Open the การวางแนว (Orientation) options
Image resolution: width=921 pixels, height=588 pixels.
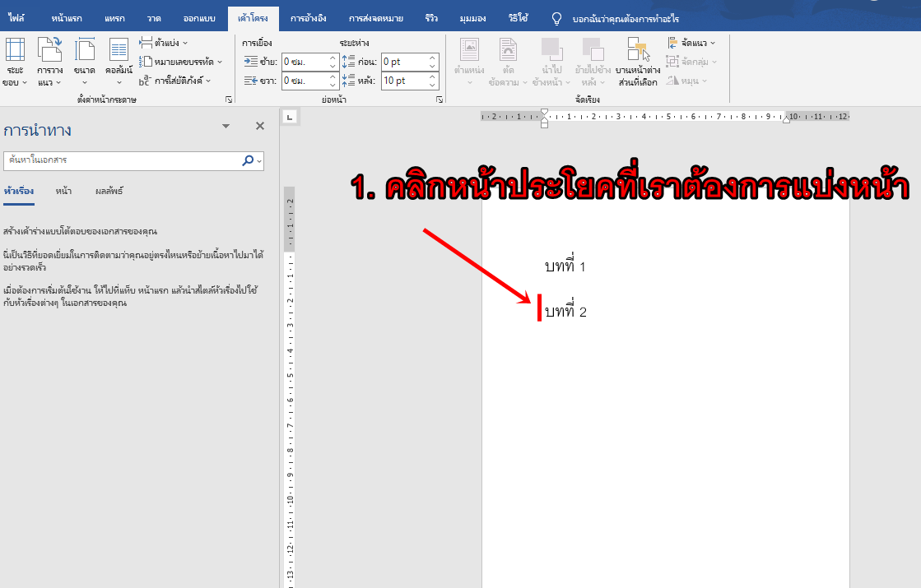click(50, 63)
